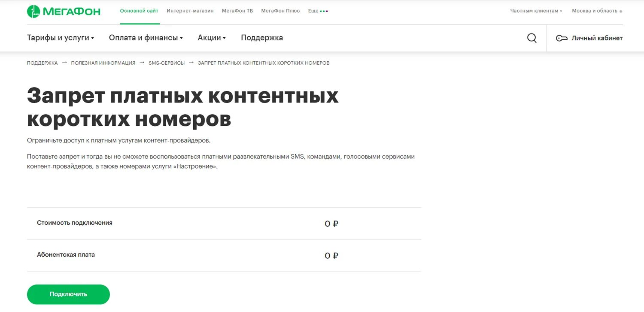Go to SMS-сервисы breadcrumb
The width and height of the screenshot is (644, 312).
[x=167, y=63]
